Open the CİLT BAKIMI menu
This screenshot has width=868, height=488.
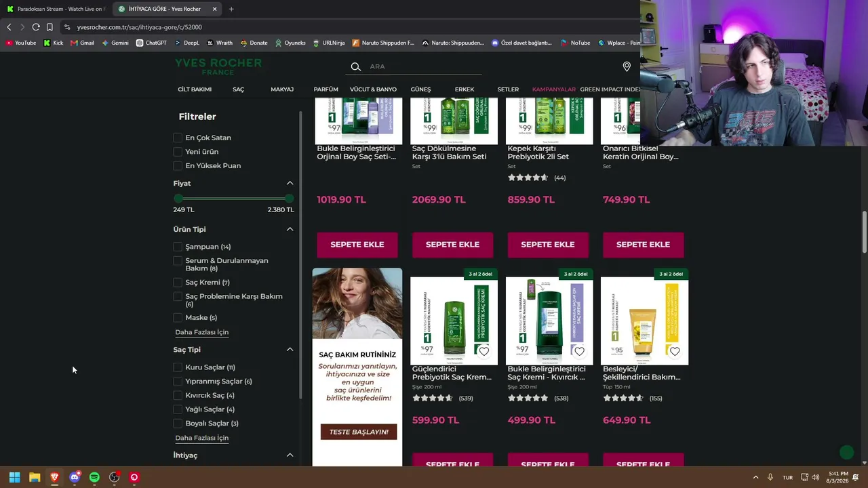195,89
